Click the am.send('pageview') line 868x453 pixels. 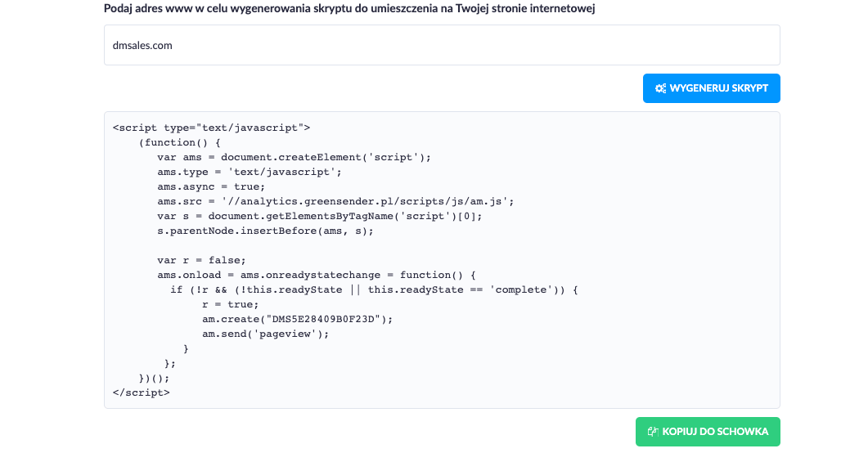tap(265, 334)
